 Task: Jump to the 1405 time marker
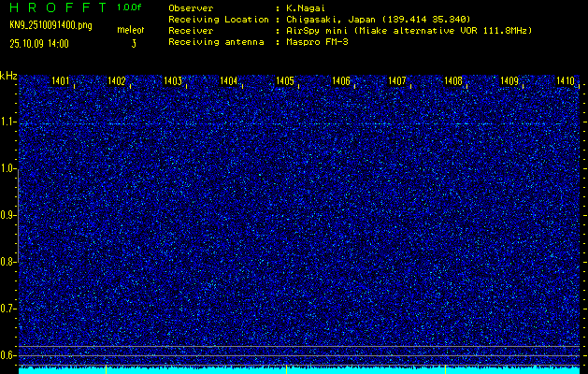(285, 82)
